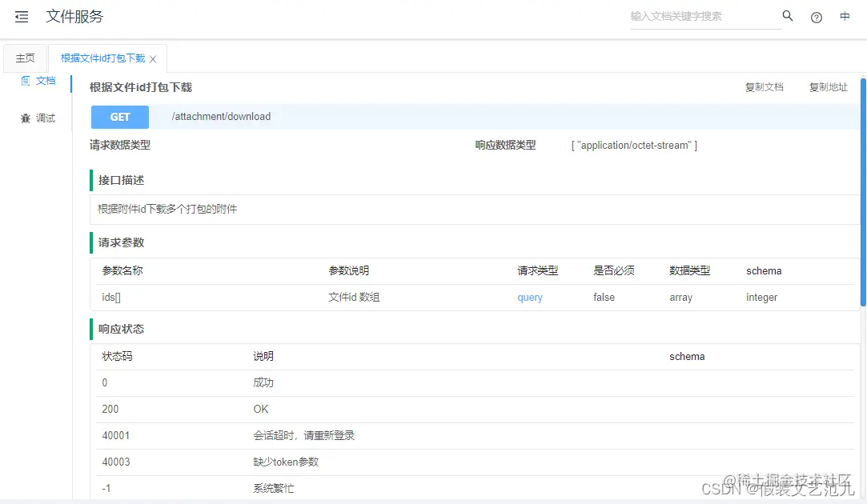
Task: Click the array data type cell
Action: (680, 298)
